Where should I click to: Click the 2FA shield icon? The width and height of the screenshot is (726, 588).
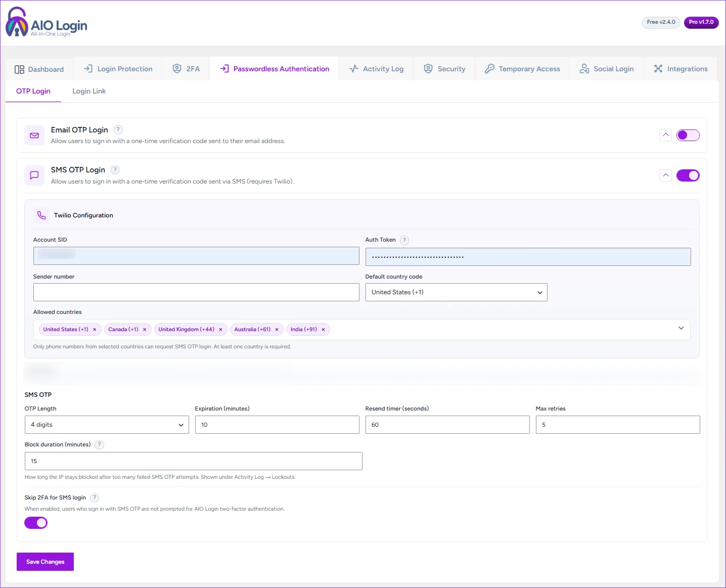pos(177,69)
